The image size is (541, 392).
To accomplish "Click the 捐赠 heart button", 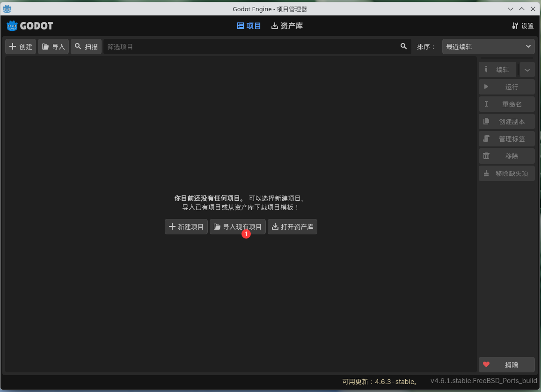I will pos(507,365).
